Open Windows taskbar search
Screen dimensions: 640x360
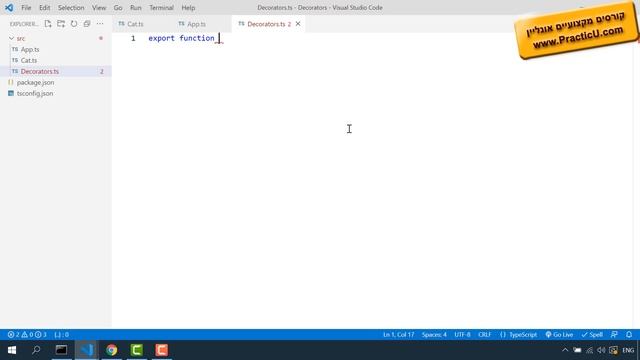[x=36, y=350]
